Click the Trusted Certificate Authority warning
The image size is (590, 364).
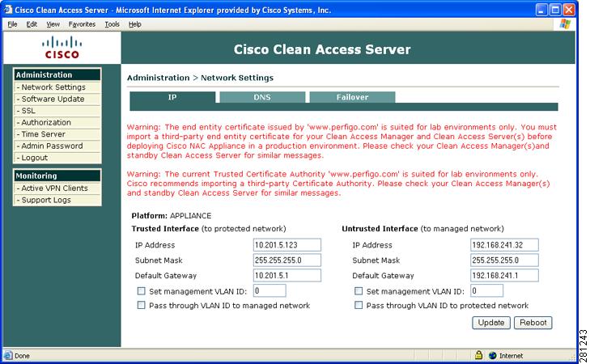pyautogui.click(x=338, y=184)
